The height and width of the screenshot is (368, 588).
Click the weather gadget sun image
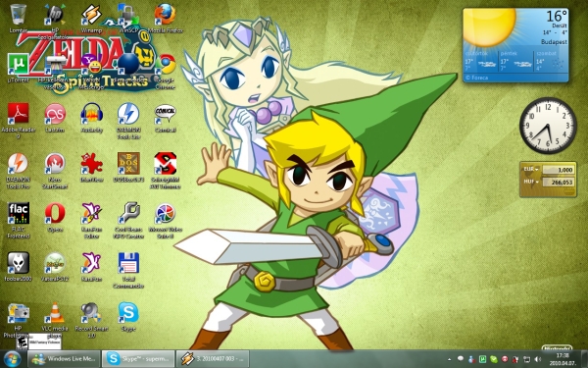(x=489, y=27)
